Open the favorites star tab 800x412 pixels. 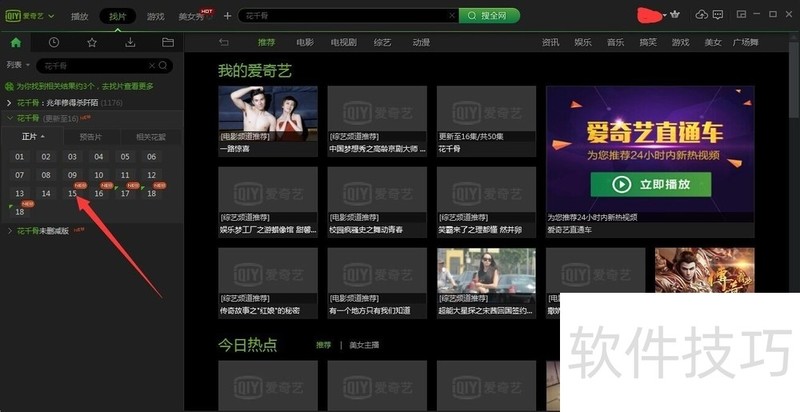(x=92, y=42)
